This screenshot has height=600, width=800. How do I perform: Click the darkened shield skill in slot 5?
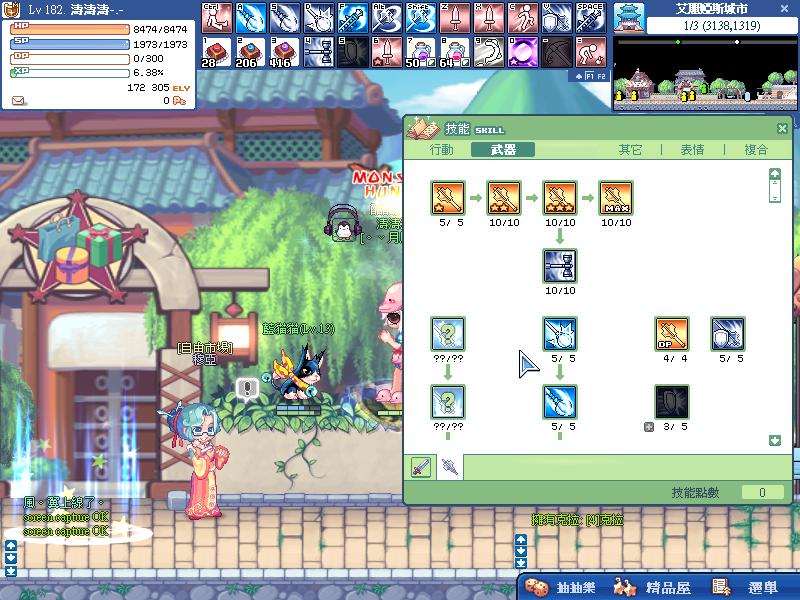coord(353,52)
